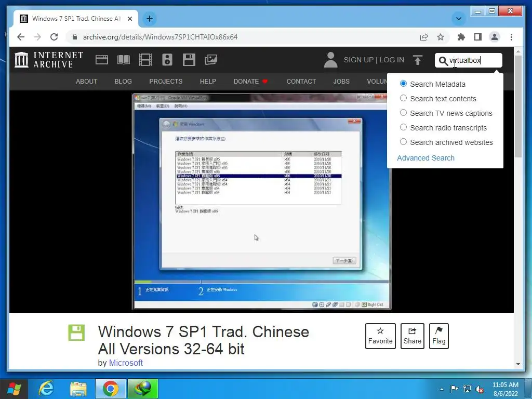This screenshot has width=532, height=399.
Task: Select Search radio transcripts option
Action: (403, 127)
